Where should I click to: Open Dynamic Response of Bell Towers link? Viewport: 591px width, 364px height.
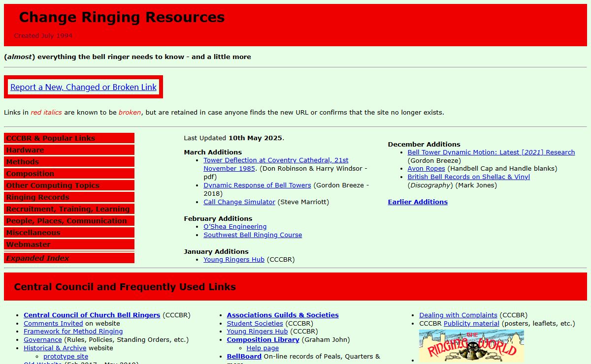click(257, 185)
